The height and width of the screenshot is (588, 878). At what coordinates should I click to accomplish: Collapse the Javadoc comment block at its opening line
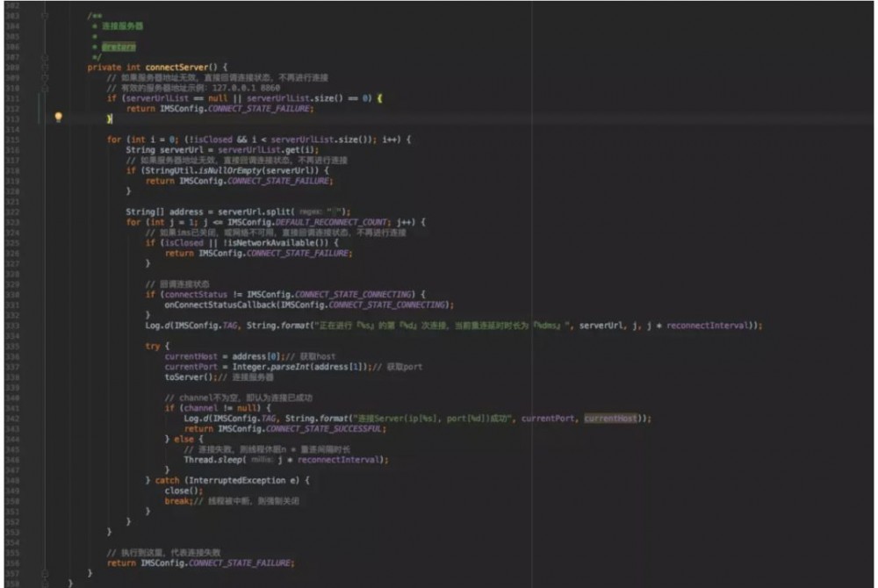click(44, 16)
